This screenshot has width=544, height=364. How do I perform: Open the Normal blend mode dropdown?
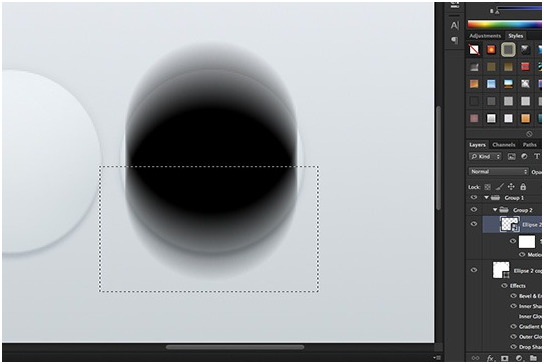click(x=498, y=171)
